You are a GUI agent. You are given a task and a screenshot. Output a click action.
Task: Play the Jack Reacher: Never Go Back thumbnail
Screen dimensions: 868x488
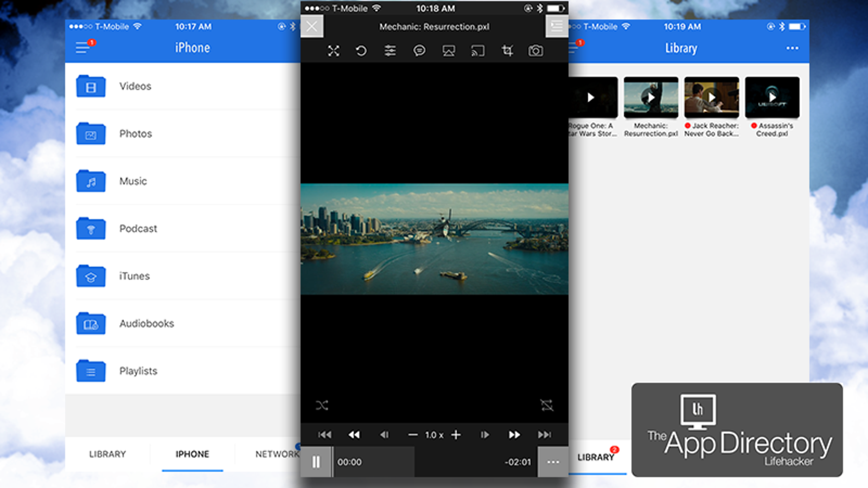point(712,98)
